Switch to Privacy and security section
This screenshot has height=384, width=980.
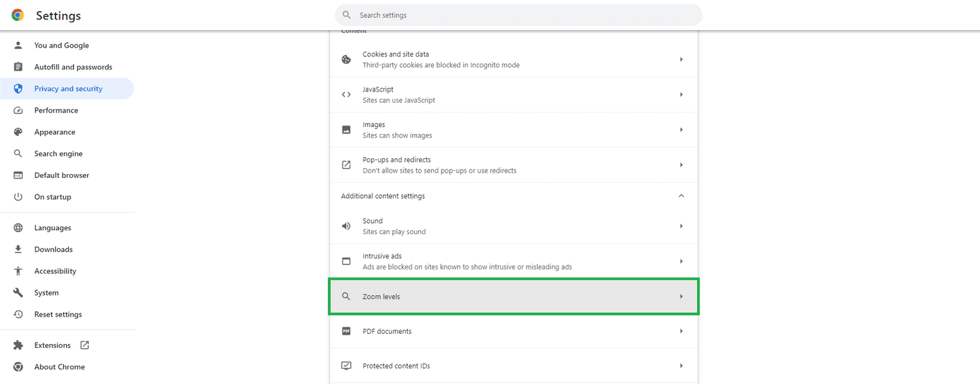[68, 88]
